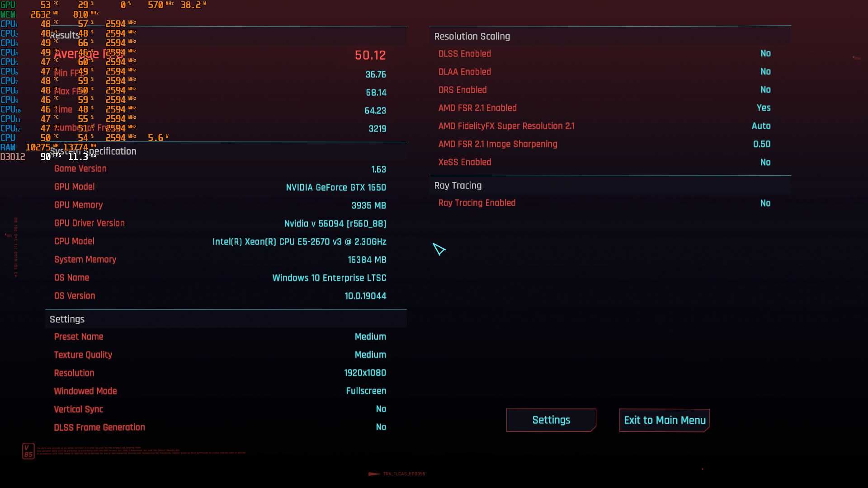Click the red arrow TRN_TLCAS marker icon

[x=374, y=474]
